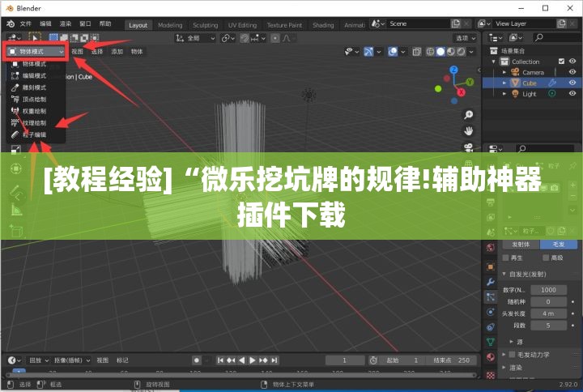The image size is (583, 392).
Task: Switch to rendered viewport shading
Action: pyautogui.click(x=461, y=52)
